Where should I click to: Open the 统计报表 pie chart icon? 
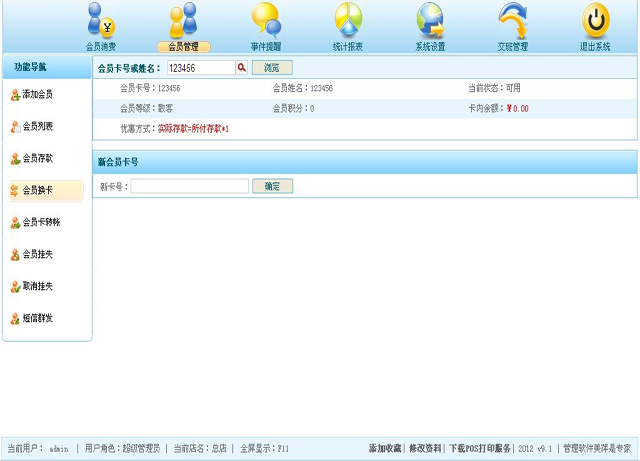click(348, 20)
